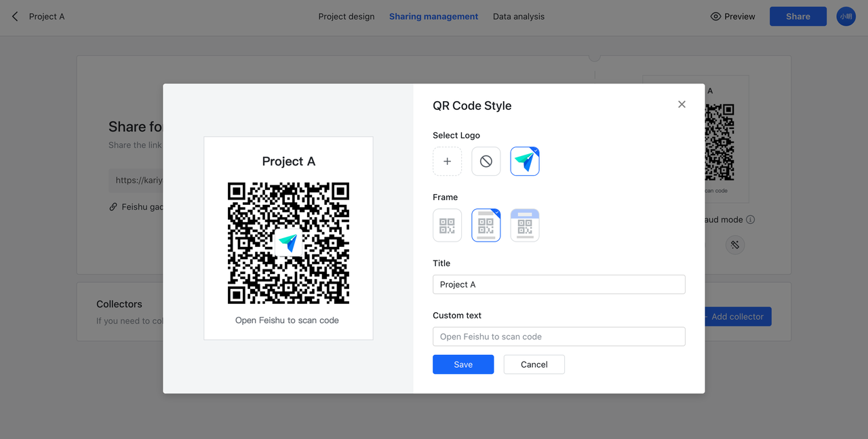Click the Preview eye icon
The width and height of the screenshot is (868, 439).
coord(715,16)
